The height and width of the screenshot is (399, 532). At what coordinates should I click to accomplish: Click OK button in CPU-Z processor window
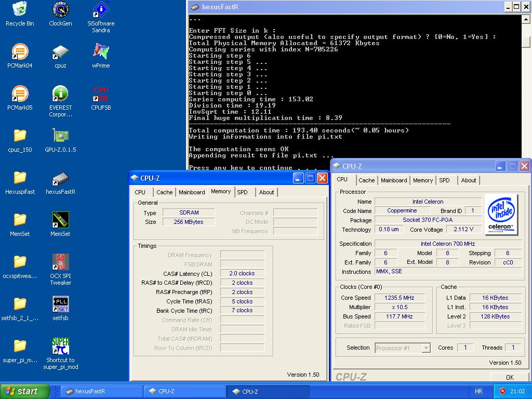click(x=510, y=377)
